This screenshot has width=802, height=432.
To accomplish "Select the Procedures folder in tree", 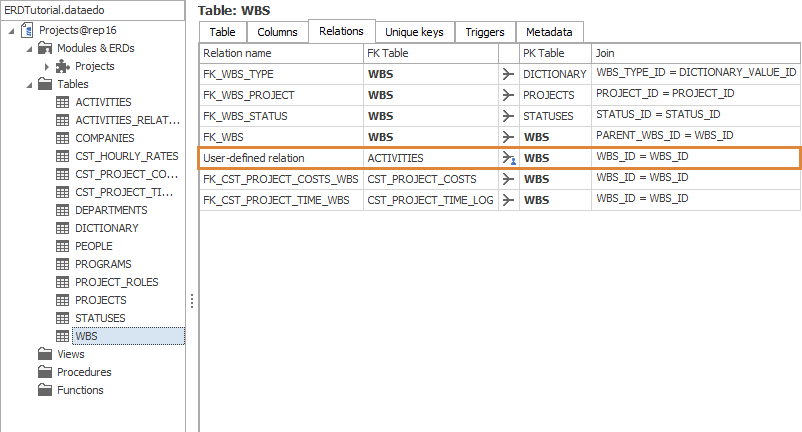I will tap(84, 372).
